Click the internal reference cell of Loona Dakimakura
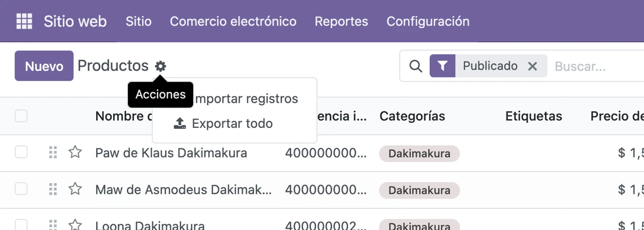The height and width of the screenshot is (230, 644). (326, 225)
